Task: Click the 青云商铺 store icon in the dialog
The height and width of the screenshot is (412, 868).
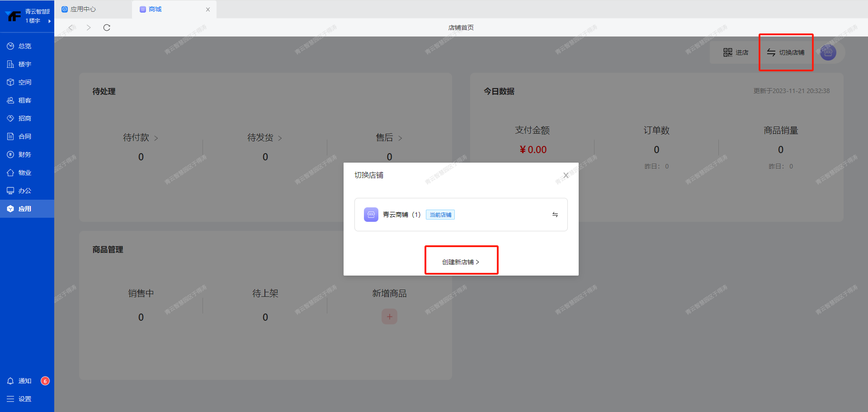Action: tap(371, 215)
